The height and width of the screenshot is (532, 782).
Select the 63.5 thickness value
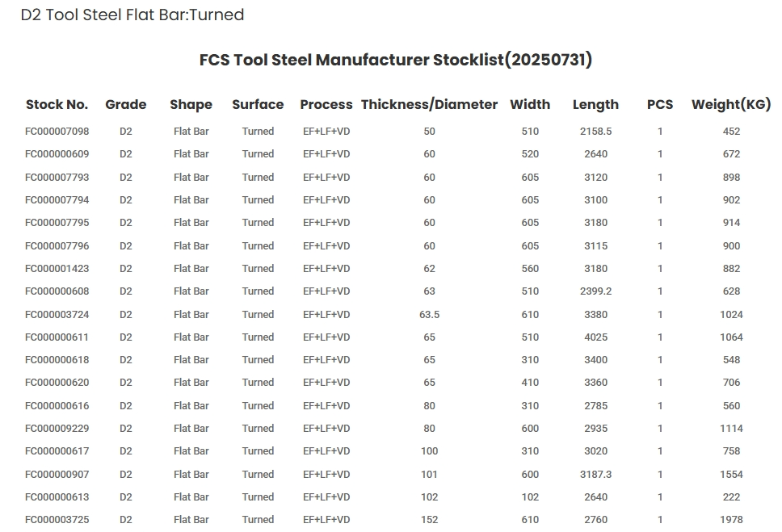coord(429,315)
